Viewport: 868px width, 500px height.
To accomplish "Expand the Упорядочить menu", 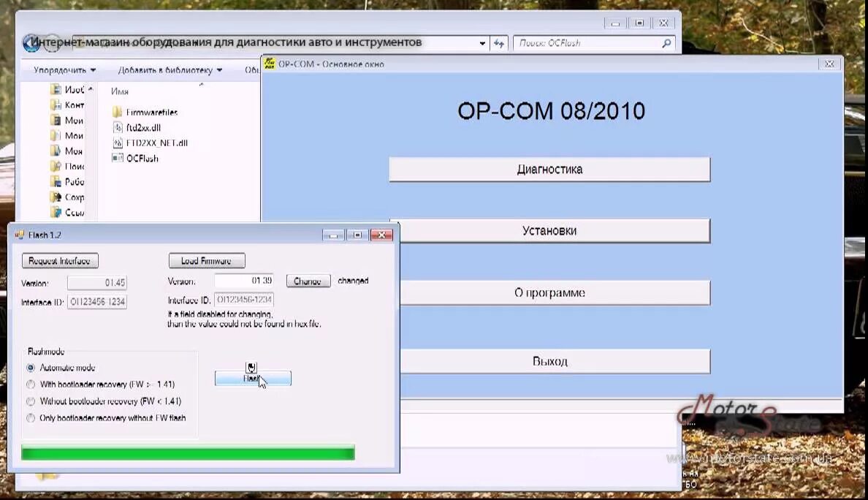I will (x=65, y=70).
